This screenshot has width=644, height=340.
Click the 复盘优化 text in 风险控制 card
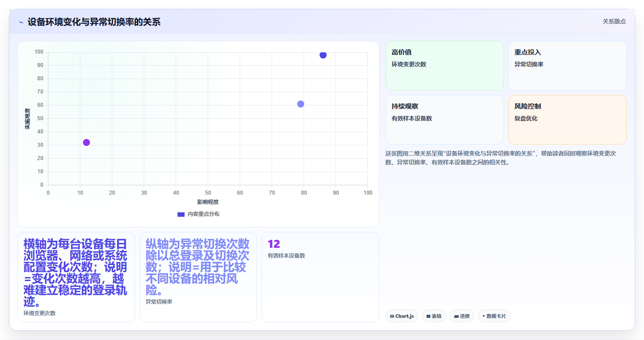point(526,119)
